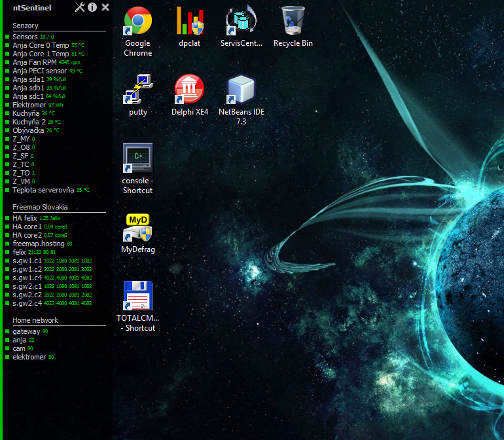The image size is (504, 440).
Task: Select Anja Core 0 Temp row
Action: (45, 45)
